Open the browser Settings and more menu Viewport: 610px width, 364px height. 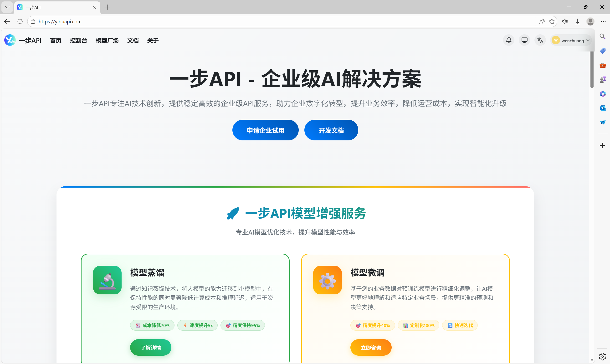click(604, 22)
